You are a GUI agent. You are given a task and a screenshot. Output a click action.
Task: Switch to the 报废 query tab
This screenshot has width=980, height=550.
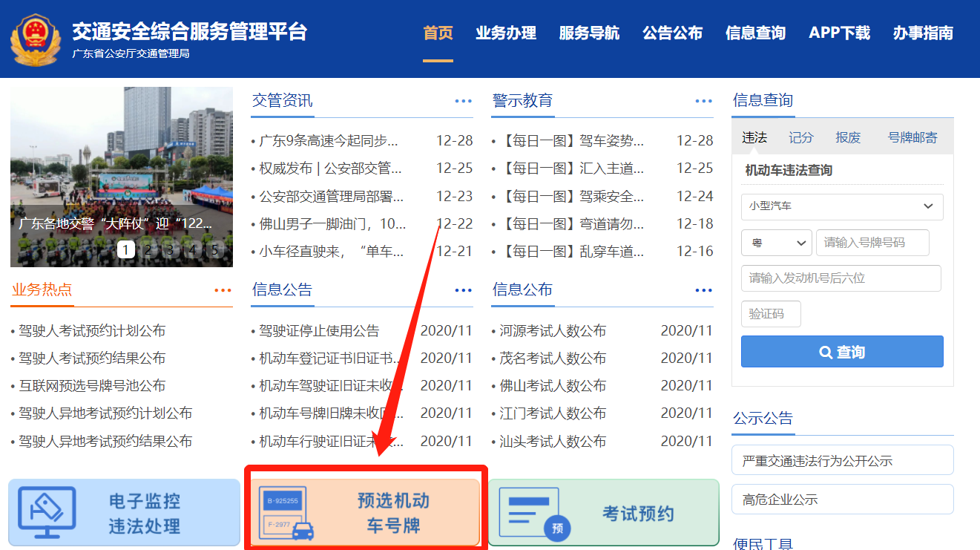850,137
